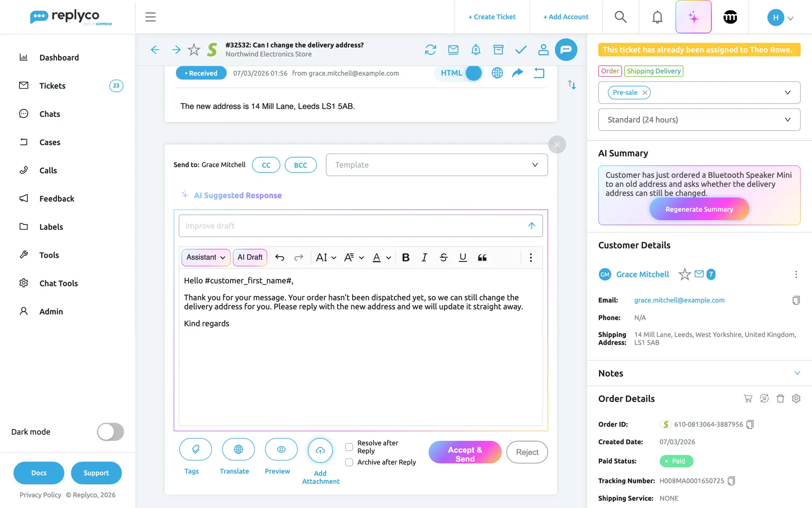812x508 pixels.
Task: Open the Template dropdown
Action: [x=437, y=165]
